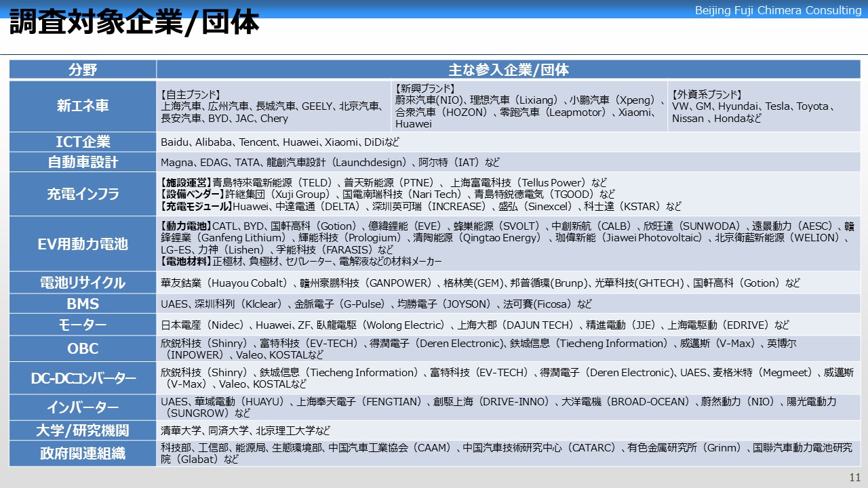Select the DC-DCコンバーター category cell
This screenshot has height=488, width=868.
83,378
